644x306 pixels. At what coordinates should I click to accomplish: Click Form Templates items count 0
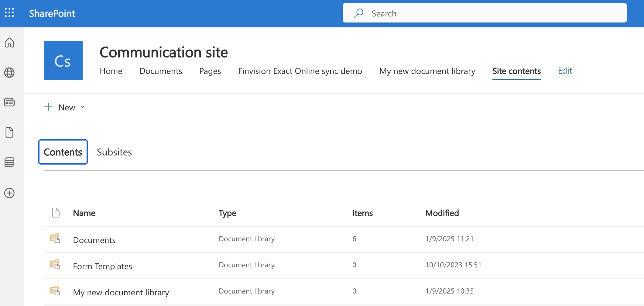click(354, 265)
